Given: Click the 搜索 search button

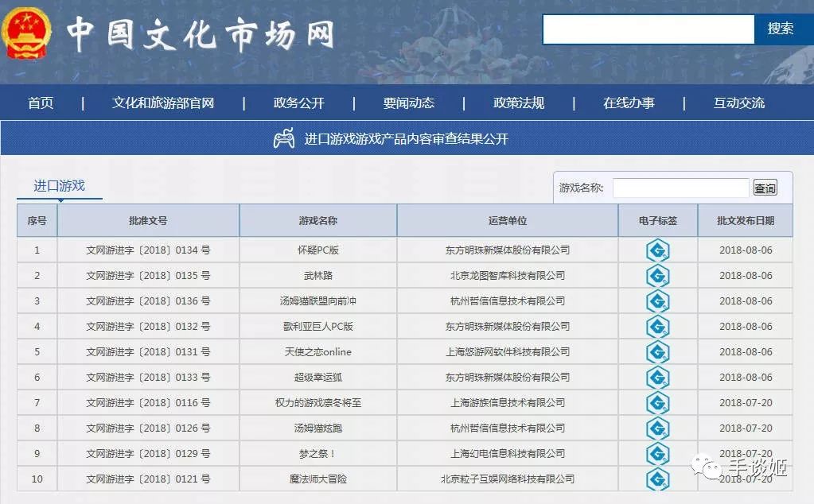Looking at the screenshot, I should pos(781,29).
